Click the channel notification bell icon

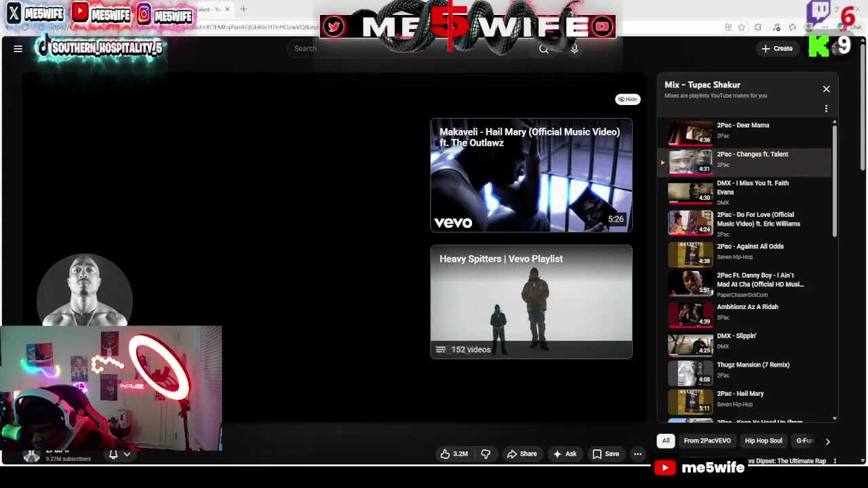113,454
